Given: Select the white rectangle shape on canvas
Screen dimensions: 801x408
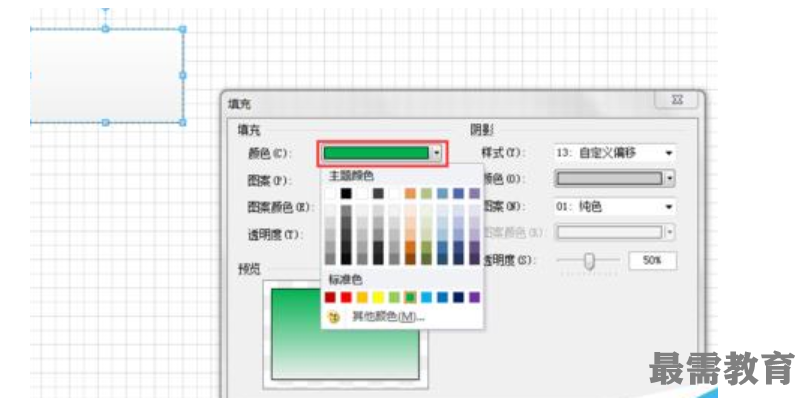Looking at the screenshot, I should pos(106,76).
